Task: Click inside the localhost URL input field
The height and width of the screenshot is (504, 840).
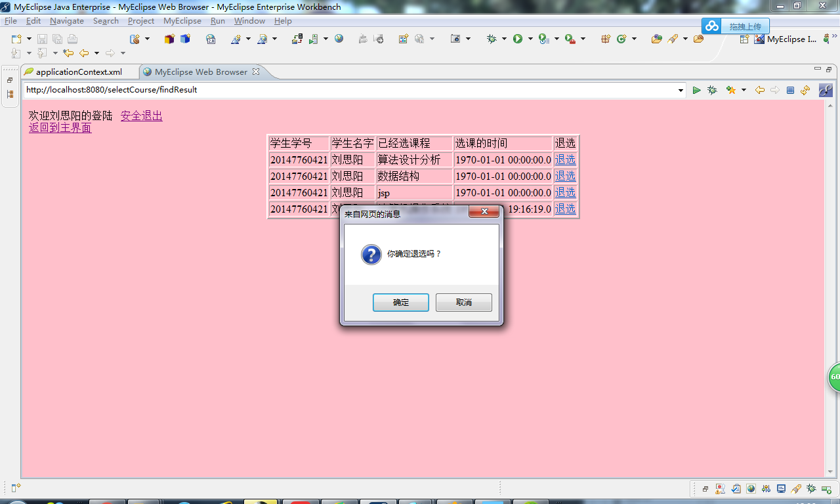Action: 262,90
